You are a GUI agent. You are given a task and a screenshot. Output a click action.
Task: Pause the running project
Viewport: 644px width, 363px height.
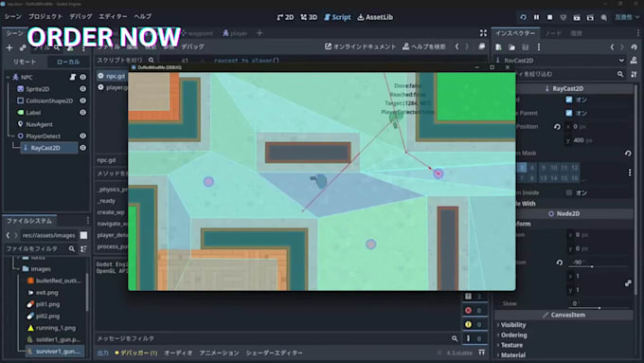536,17
